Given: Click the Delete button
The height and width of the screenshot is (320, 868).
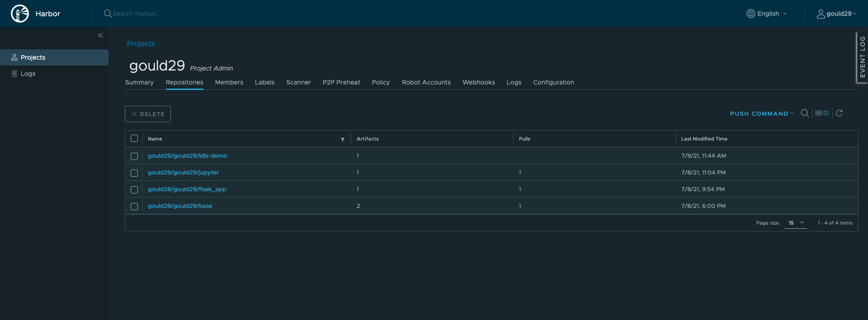Looking at the screenshot, I should (148, 114).
